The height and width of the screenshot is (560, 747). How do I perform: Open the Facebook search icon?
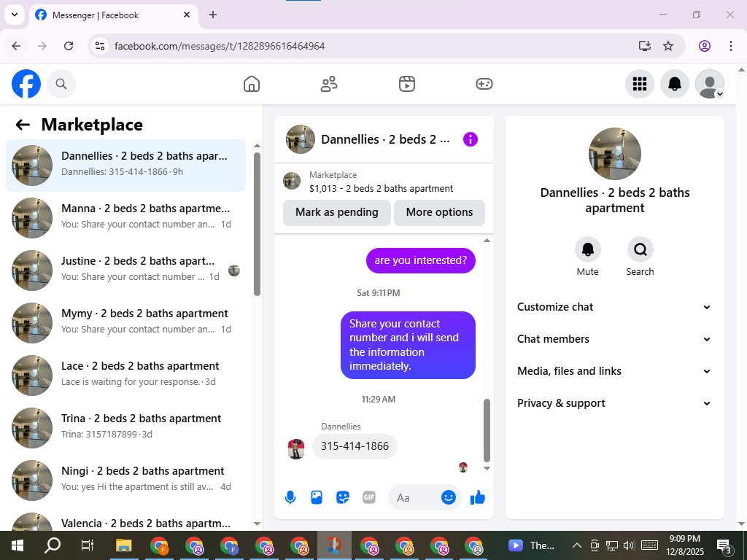pos(61,84)
